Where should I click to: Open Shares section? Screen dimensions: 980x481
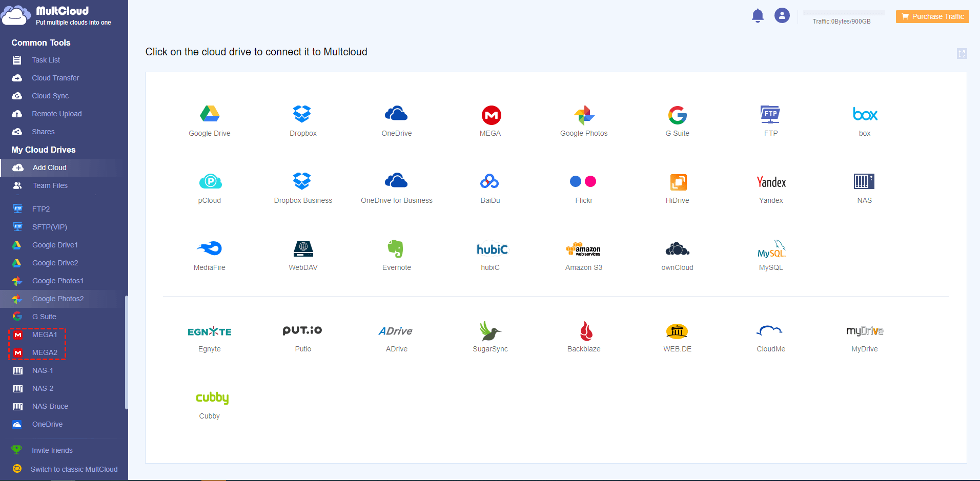43,132
